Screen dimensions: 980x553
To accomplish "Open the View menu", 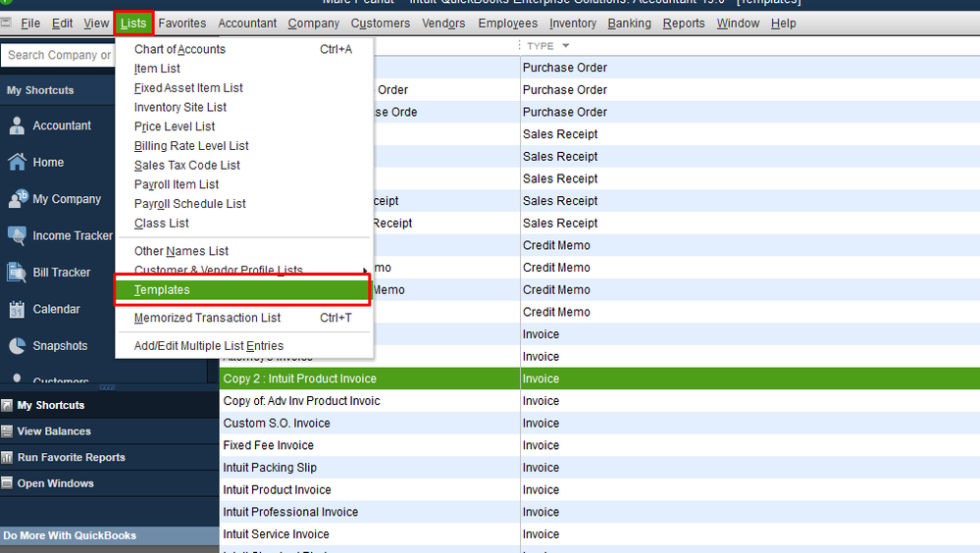I will (96, 24).
